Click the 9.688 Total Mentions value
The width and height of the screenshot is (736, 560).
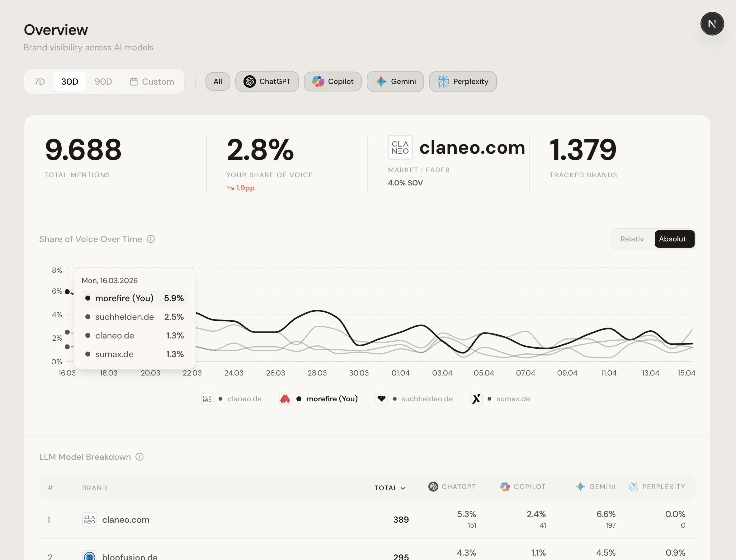click(83, 150)
